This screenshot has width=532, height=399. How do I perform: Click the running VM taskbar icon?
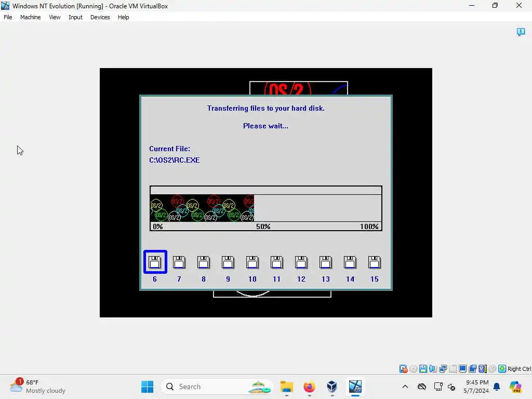[355, 387]
